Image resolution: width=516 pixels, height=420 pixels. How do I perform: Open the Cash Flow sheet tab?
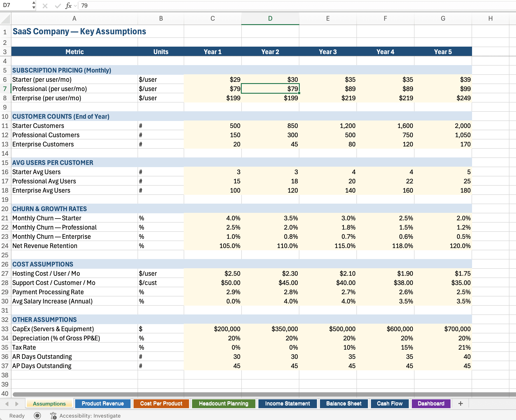point(389,403)
